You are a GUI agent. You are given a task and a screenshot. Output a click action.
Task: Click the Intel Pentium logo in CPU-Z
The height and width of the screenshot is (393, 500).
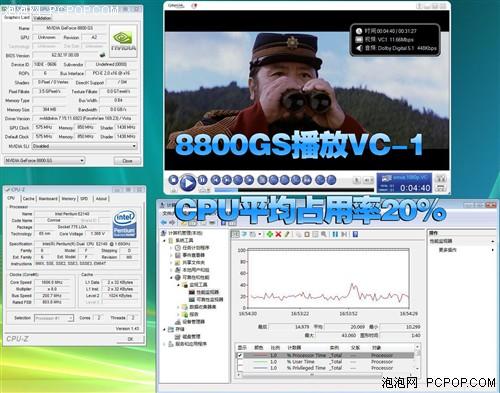coord(124,223)
